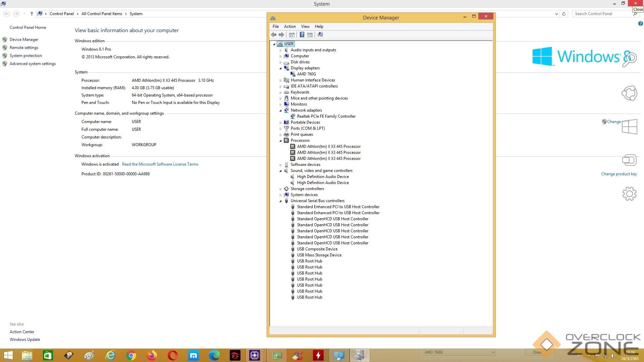Click the blue Help toolbar icon
644x362 pixels.
(302, 35)
